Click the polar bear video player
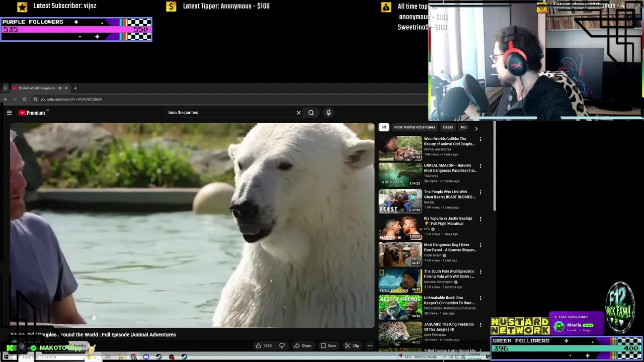Screen dimensions: 644x362 192,225
